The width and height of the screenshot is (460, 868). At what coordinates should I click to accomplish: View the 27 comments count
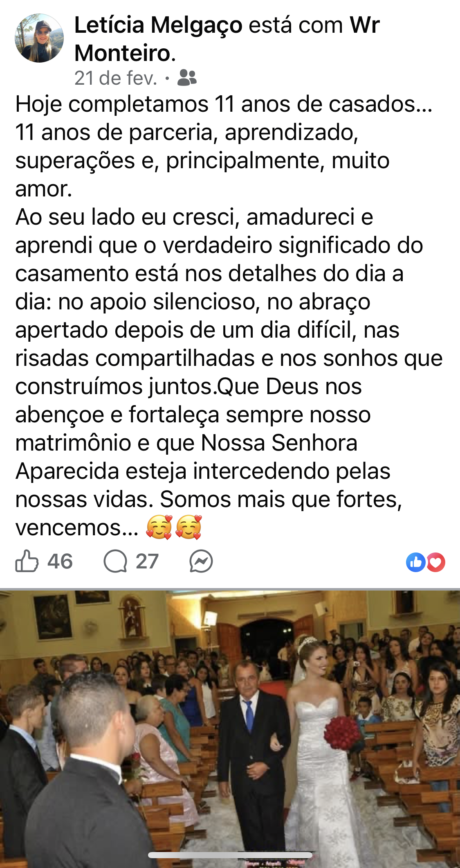[x=147, y=561]
